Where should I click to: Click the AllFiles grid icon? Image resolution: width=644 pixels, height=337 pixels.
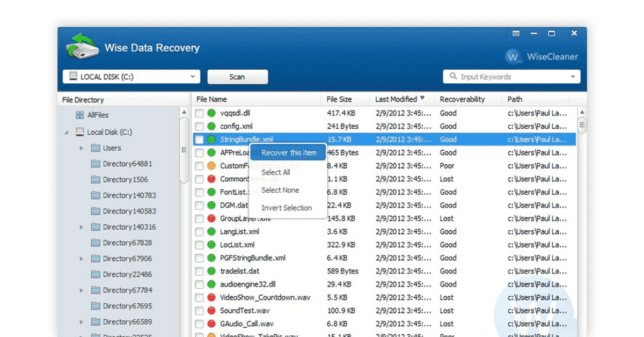[x=79, y=115]
